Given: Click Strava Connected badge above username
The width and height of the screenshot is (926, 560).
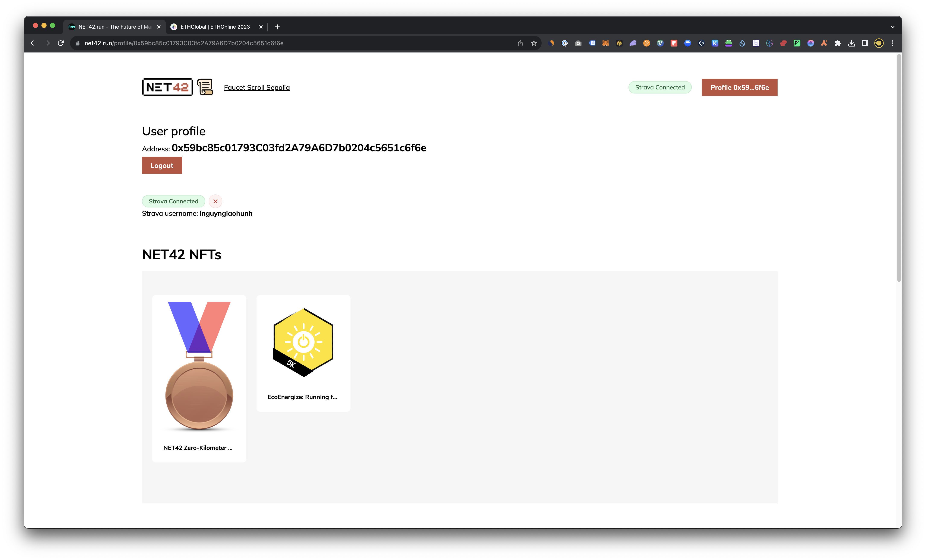Looking at the screenshot, I should [x=173, y=201].
